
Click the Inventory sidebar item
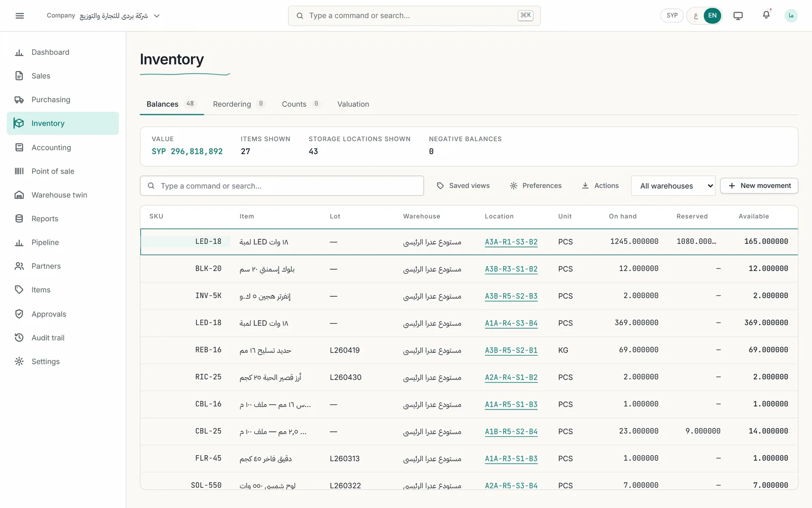coord(63,123)
